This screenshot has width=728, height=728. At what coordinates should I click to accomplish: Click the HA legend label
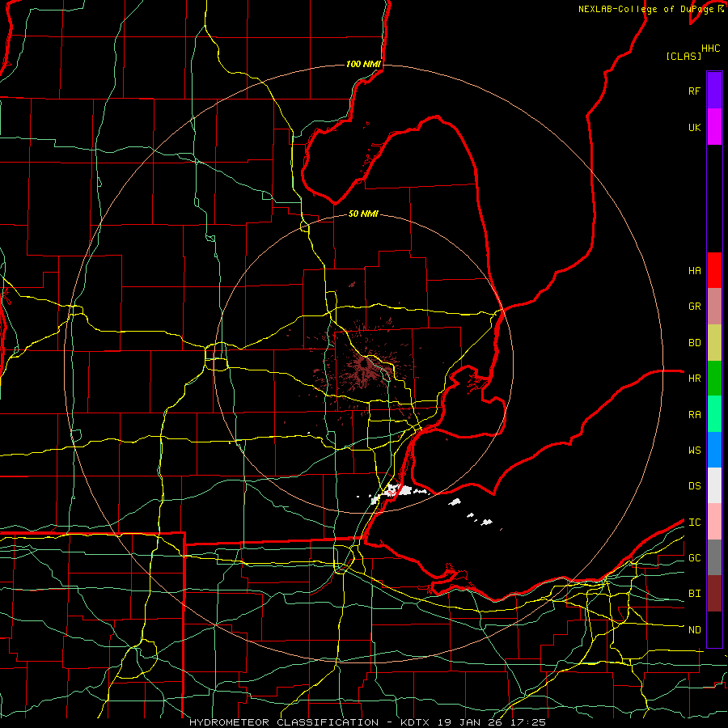click(694, 271)
